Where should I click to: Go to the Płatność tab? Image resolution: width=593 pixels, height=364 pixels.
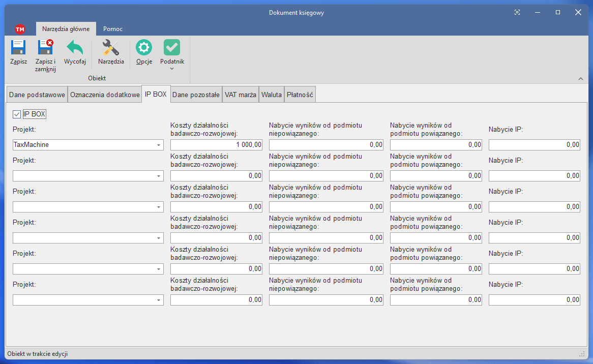click(300, 95)
